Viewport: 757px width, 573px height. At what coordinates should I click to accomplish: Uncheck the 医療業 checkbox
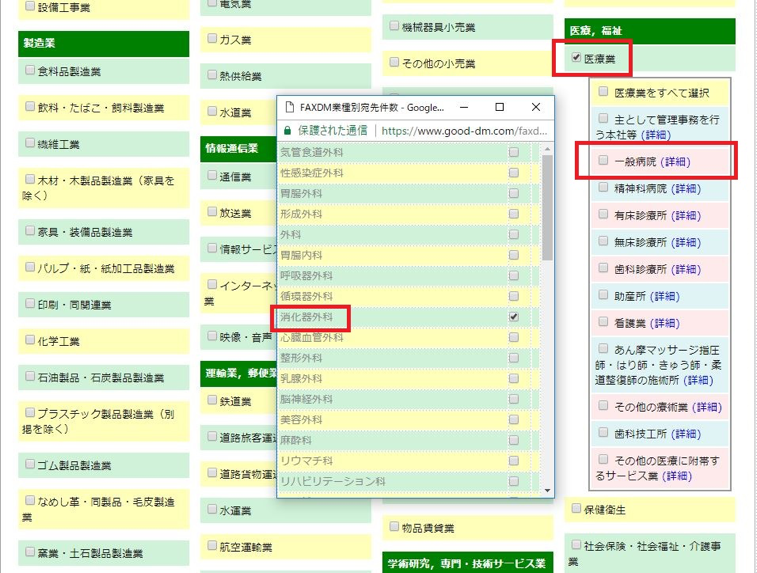pyautogui.click(x=575, y=58)
